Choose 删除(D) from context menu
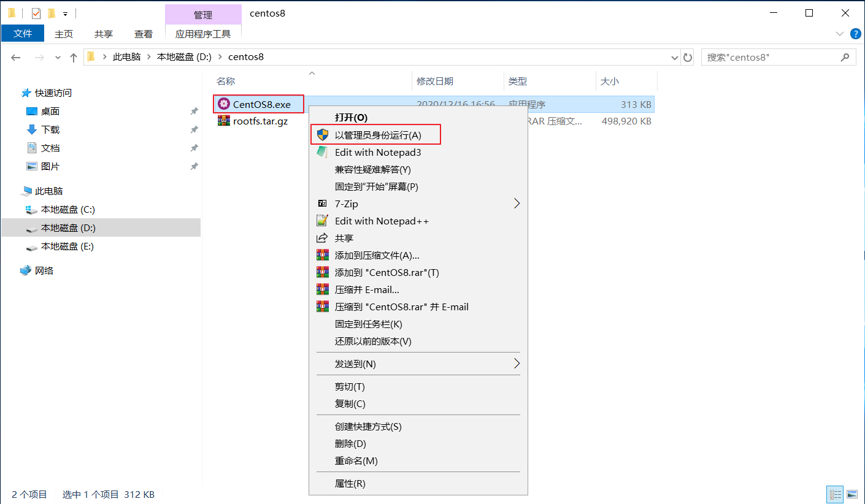This screenshot has width=865, height=504. pyautogui.click(x=350, y=443)
